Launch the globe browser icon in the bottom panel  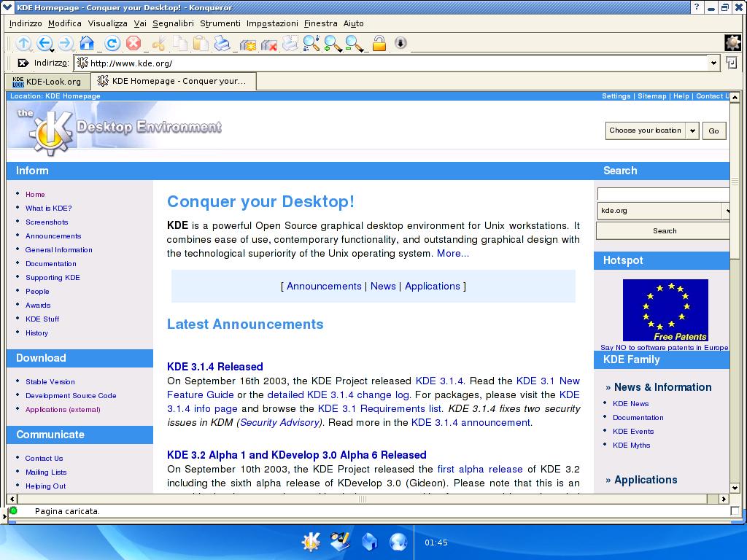click(x=398, y=542)
